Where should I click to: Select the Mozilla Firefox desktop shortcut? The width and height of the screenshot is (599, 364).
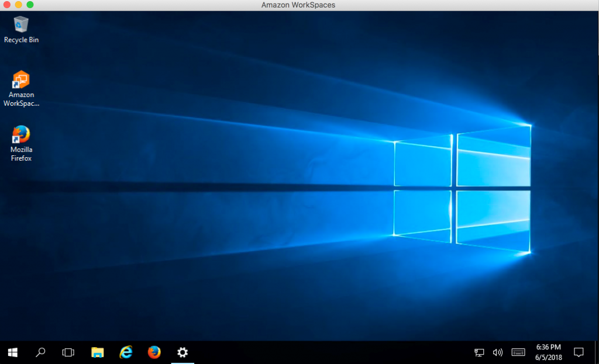[21, 135]
